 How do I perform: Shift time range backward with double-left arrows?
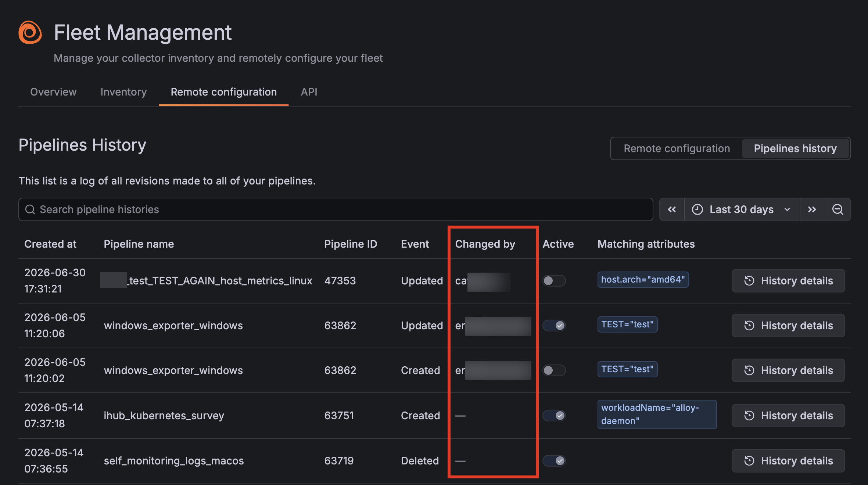pyautogui.click(x=672, y=209)
